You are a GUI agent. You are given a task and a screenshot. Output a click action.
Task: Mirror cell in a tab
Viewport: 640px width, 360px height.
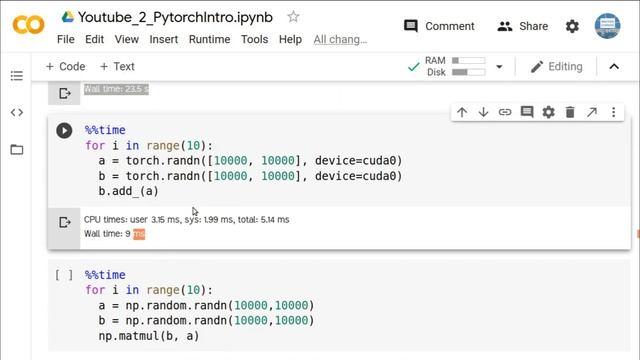(592, 112)
